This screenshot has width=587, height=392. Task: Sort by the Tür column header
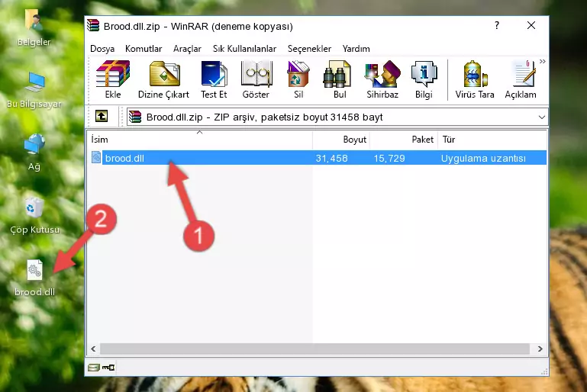pyautogui.click(x=492, y=139)
